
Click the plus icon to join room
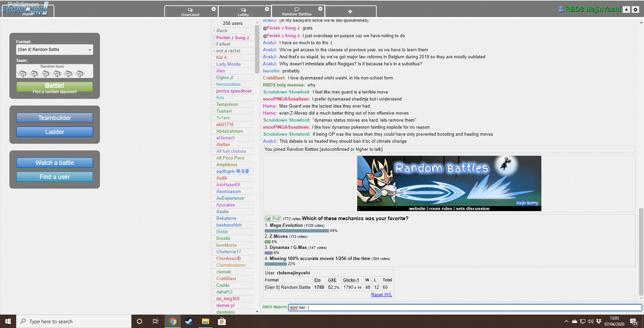(x=350, y=11)
